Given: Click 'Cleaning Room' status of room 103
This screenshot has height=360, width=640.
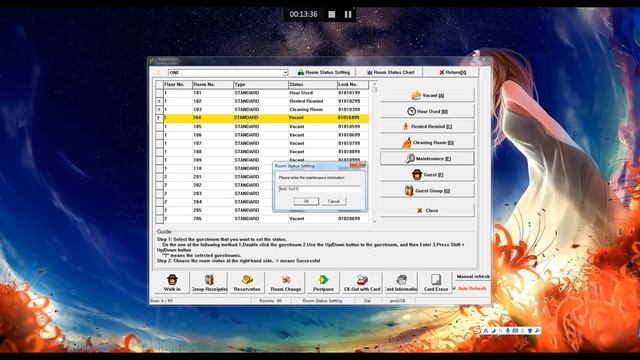Looking at the screenshot, I should click(x=306, y=110).
